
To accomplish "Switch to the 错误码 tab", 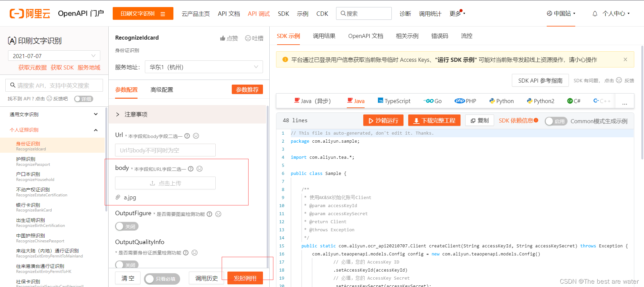I will [440, 36].
